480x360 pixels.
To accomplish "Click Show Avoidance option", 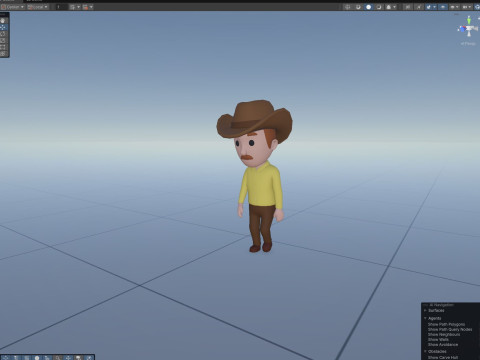I will coord(443,344).
